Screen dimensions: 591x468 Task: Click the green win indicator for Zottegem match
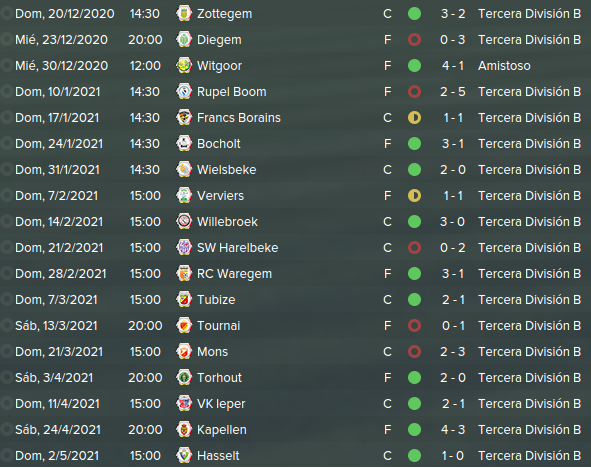(x=414, y=14)
